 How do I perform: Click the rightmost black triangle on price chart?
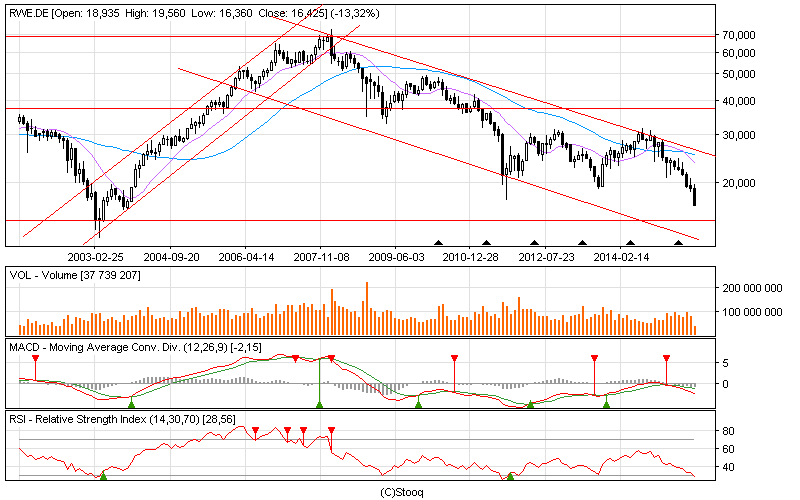click(x=678, y=243)
